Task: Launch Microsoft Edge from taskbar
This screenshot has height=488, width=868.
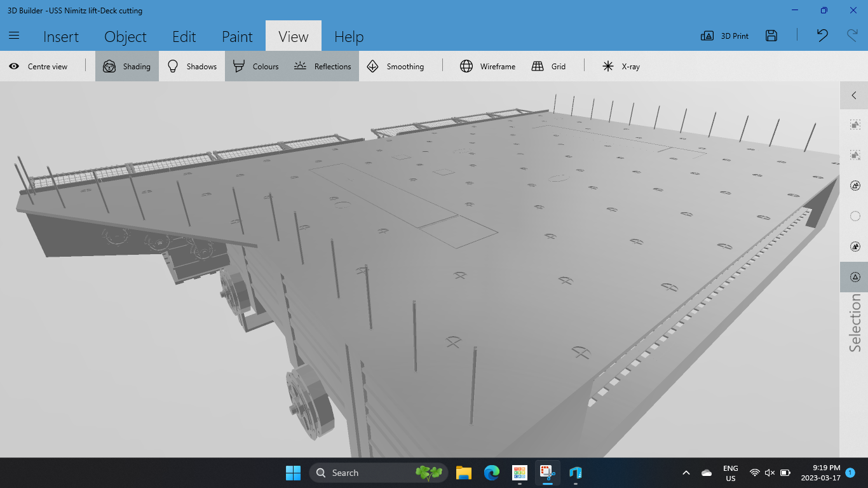Action: click(x=492, y=473)
